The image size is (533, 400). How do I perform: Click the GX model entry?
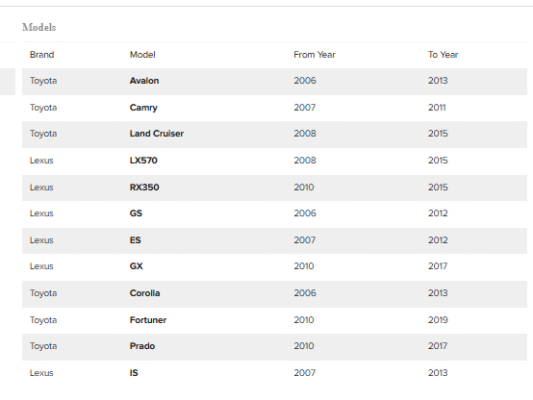click(x=136, y=266)
